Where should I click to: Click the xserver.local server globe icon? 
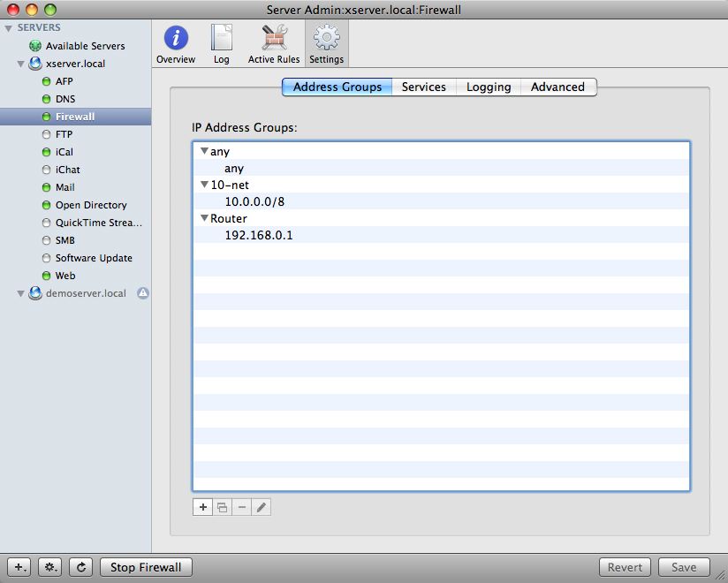pos(35,64)
